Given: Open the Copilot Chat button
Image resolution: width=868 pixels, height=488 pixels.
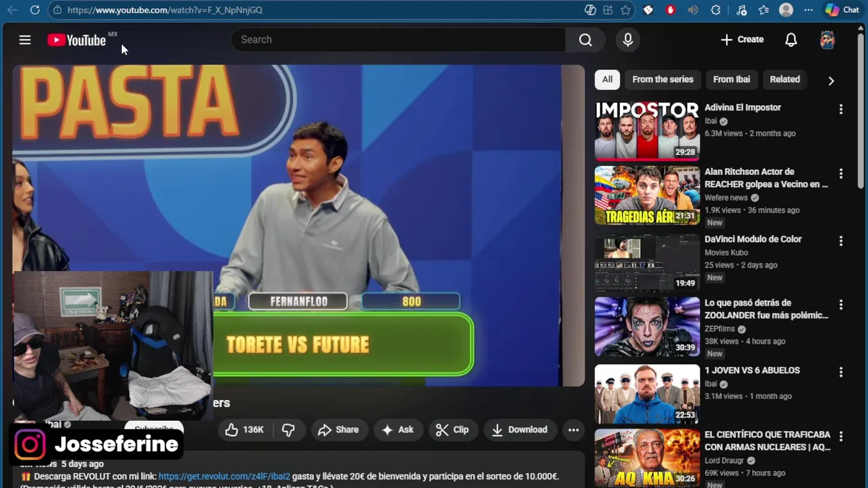Looking at the screenshot, I should pos(842,10).
